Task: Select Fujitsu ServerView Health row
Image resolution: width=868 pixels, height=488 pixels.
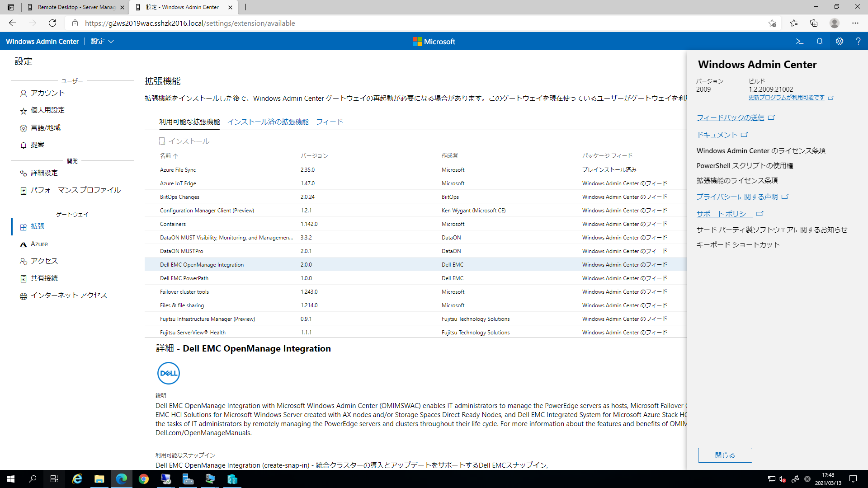Action: 416,332
